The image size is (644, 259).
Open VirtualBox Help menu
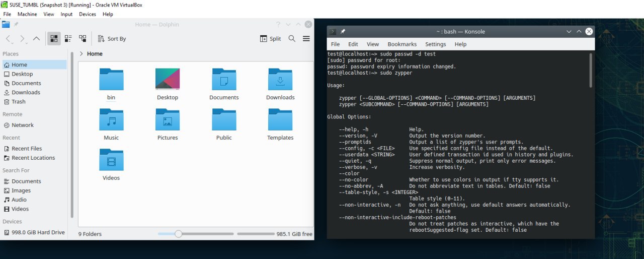(108, 14)
